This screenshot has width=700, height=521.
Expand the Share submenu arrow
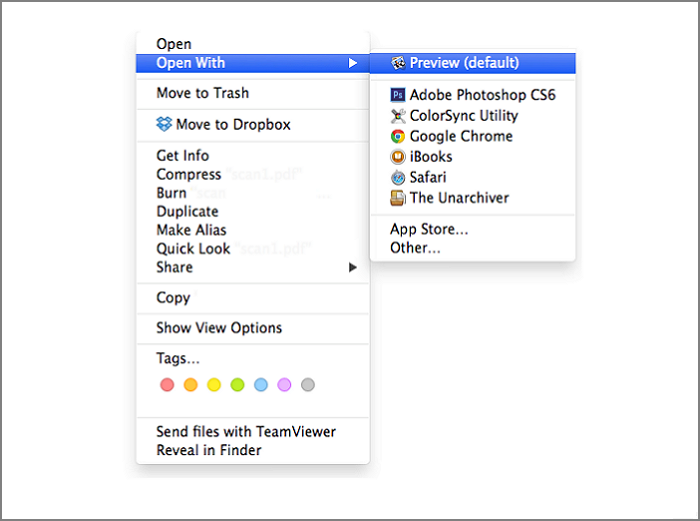[352, 267]
